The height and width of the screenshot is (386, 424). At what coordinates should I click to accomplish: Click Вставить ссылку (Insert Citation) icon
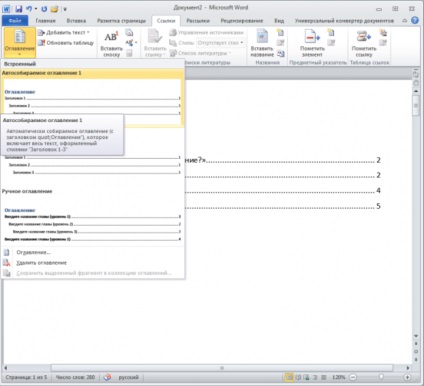point(155,43)
